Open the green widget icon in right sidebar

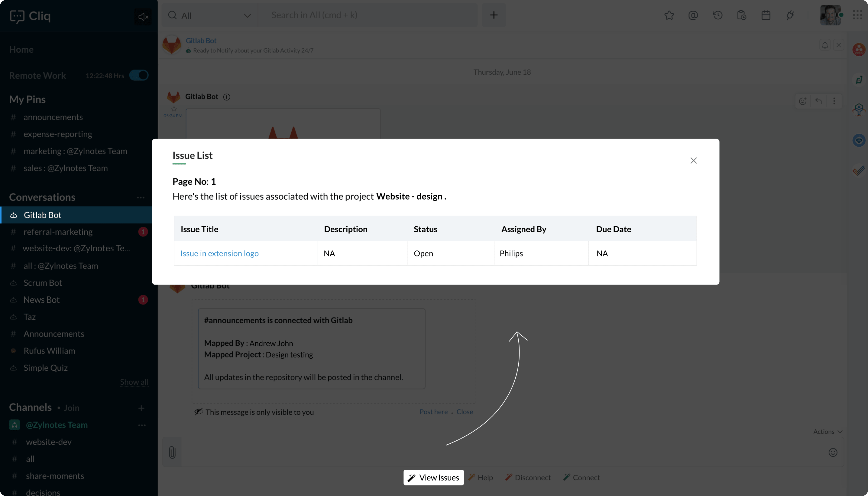[x=858, y=80]
